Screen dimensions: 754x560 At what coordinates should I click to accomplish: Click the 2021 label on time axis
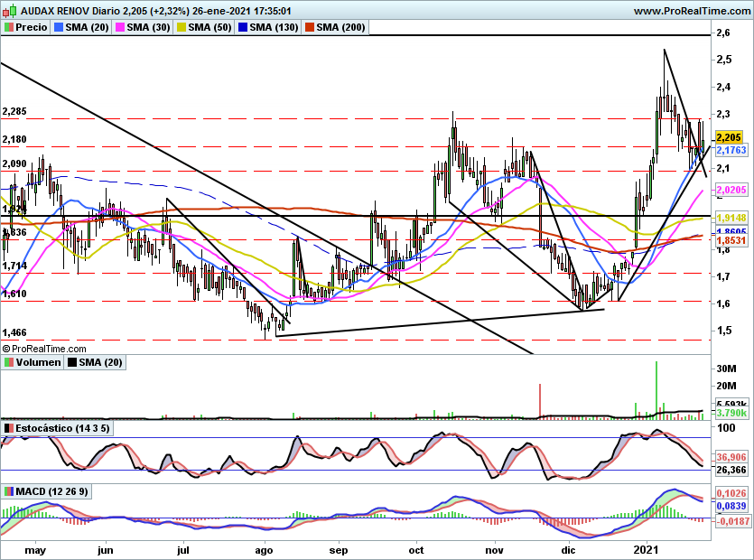point(646,550)
